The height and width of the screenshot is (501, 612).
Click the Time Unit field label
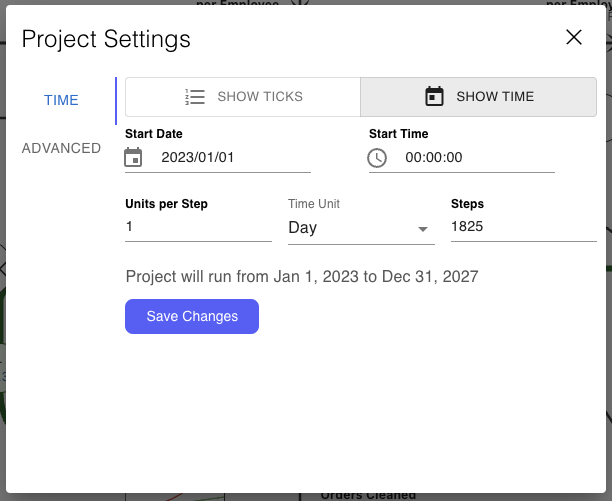click(314, 204)
